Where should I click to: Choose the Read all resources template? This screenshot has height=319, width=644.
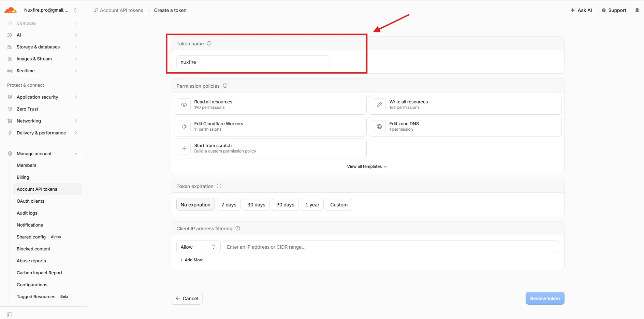270,105
